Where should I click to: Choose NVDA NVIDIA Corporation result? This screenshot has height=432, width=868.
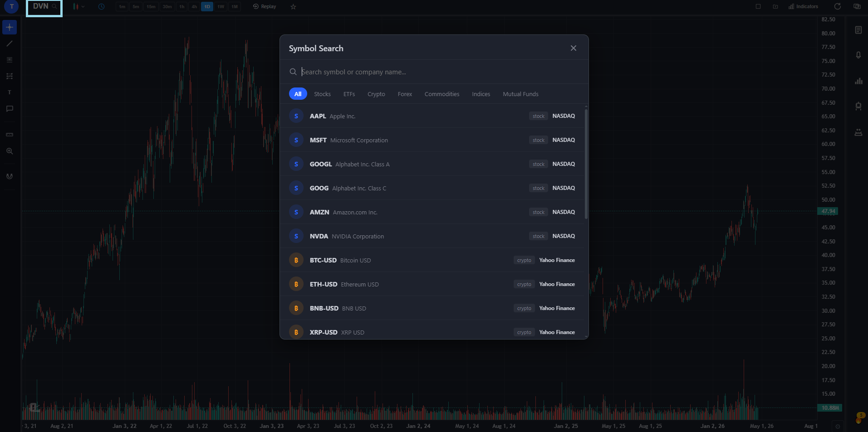432,236
